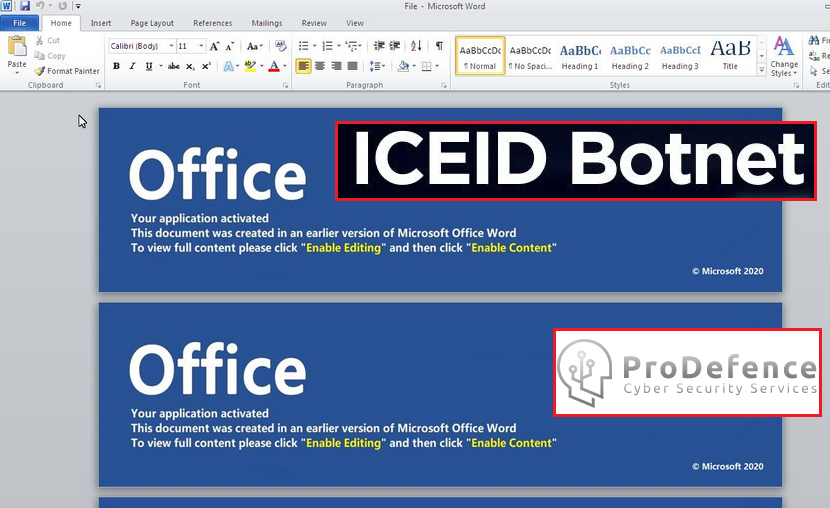Apply bullet list
Screen dimensions: 830x508
pos(303,46)
